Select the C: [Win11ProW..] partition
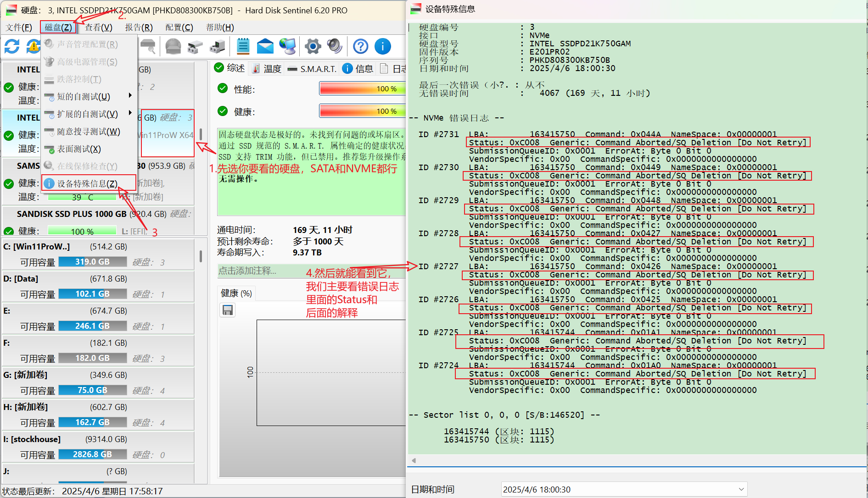Image resolution: width=868 pixels, height=498 pixels. pyautogui.click(x=98, y=255)
